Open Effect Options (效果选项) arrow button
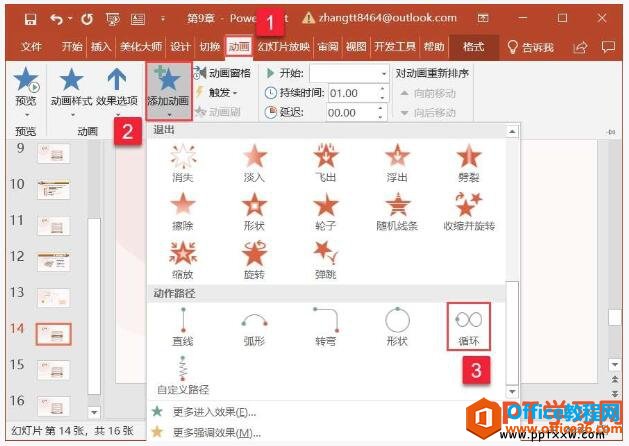629x446 pixels. coord(117,90)
